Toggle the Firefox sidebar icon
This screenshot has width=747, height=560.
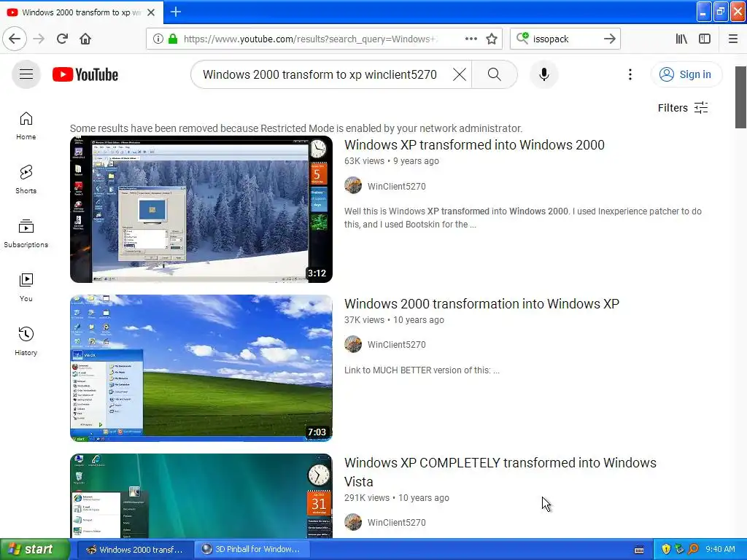click(x=705, y=39)
